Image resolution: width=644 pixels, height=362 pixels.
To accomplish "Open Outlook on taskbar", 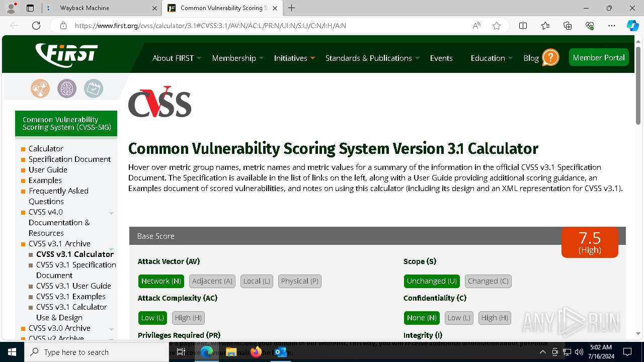I will click(x=280, y=352).
